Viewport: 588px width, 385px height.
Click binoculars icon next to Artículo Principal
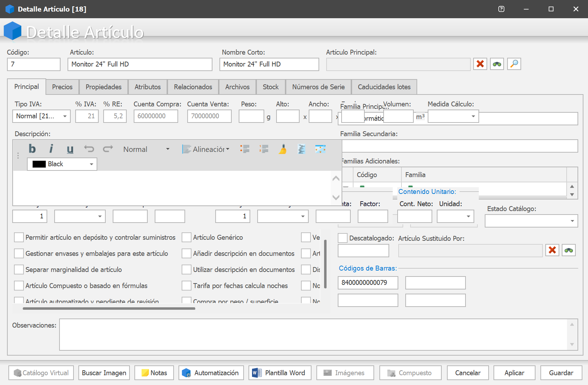497,64
